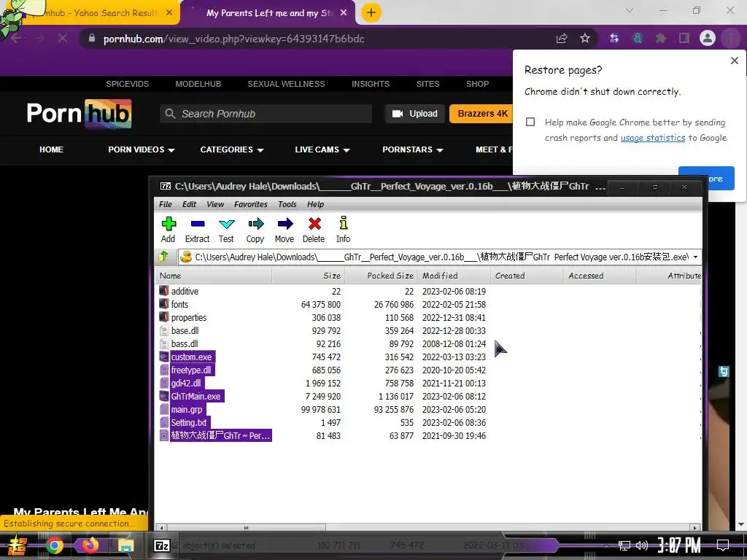
Task: Open the Chrome extensions puzzle icon
Action: [661, 38]
